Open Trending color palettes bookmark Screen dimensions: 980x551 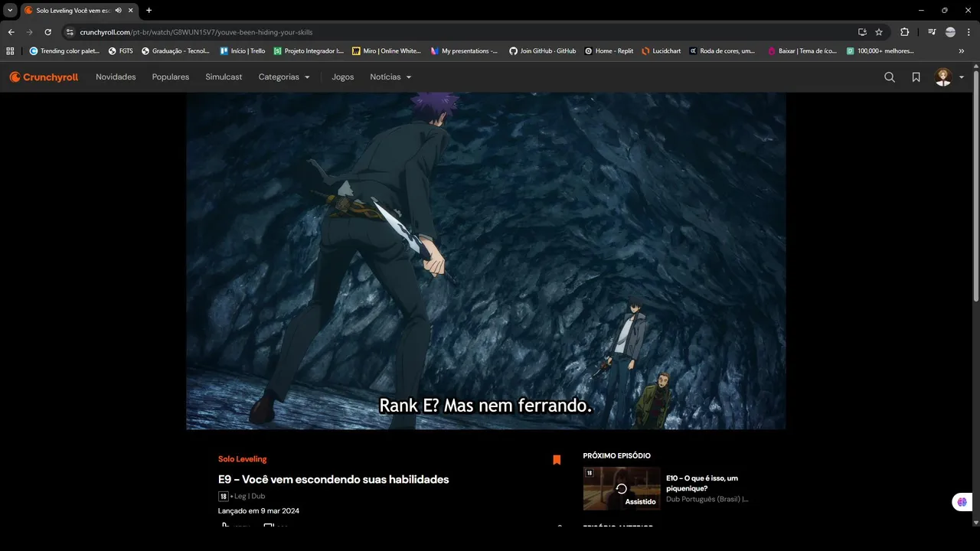65,51
